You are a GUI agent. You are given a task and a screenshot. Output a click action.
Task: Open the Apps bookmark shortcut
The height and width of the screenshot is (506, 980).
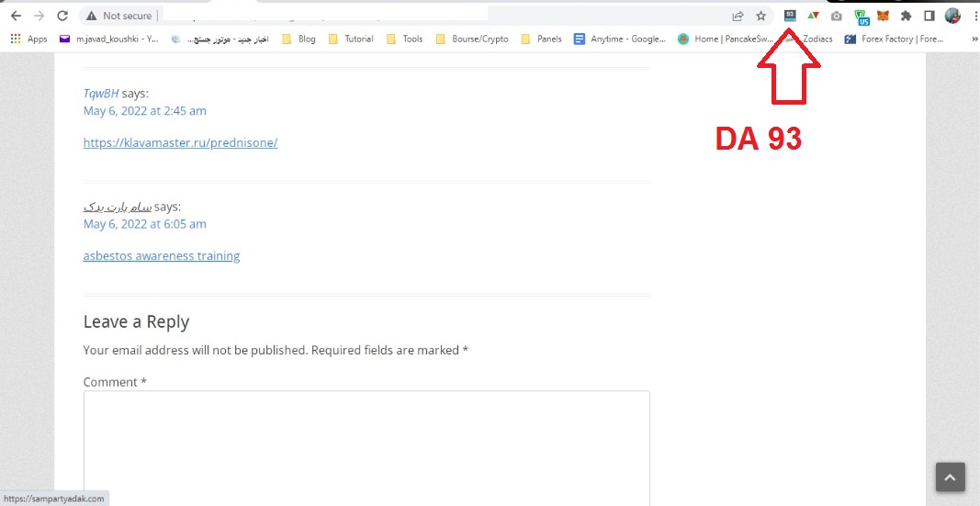click(28, 39)
